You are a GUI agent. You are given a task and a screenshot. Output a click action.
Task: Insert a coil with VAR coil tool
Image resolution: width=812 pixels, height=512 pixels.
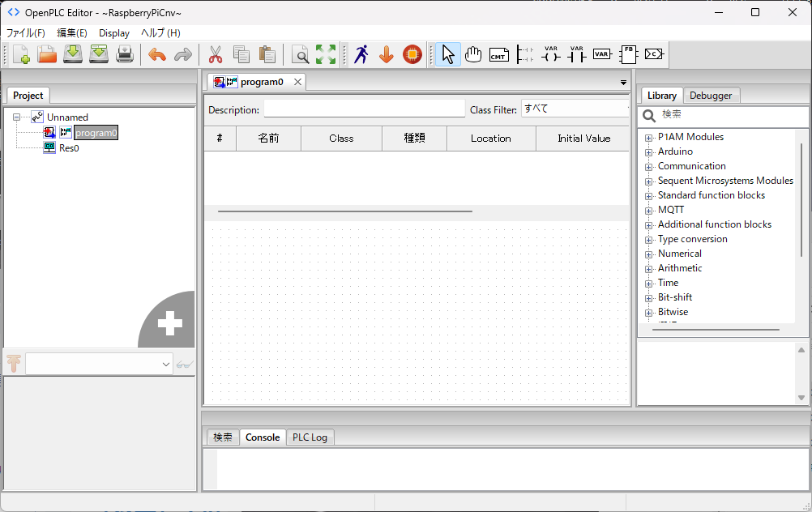550,54
